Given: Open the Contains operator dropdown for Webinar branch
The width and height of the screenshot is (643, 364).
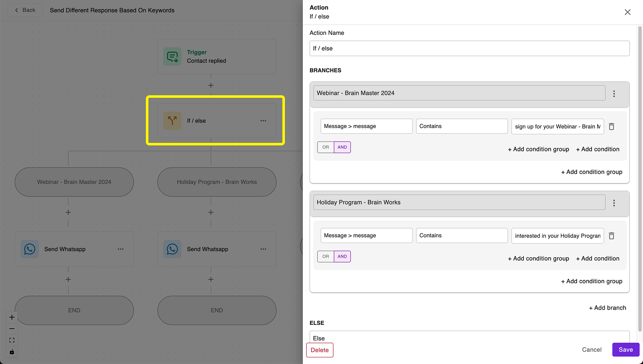Looking at the screenshot, I should 461,126.
